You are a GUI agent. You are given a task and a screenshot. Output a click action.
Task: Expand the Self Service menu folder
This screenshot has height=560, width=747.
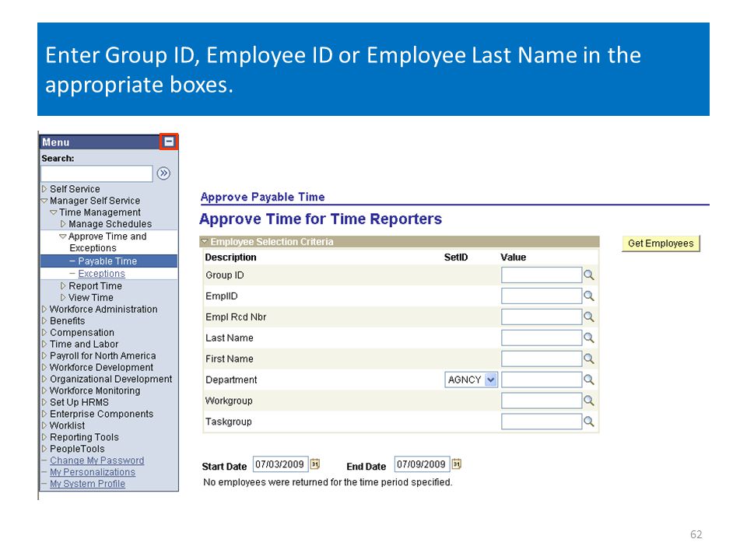[x=44, y=189]
